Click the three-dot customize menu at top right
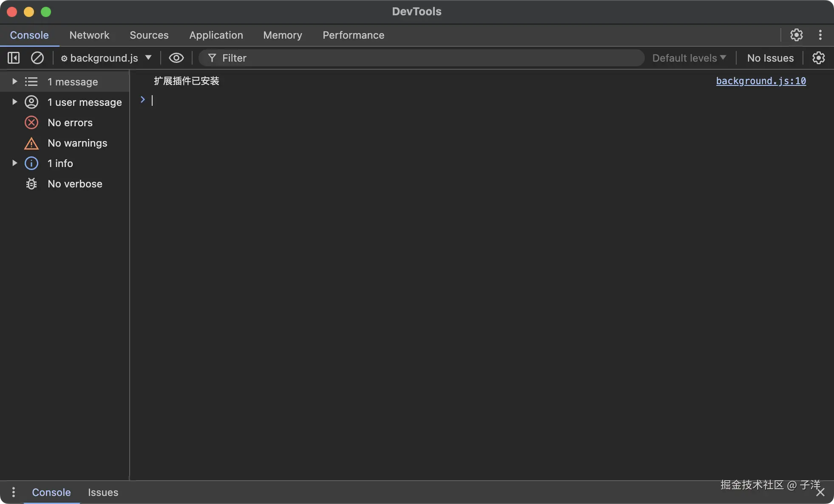 coord(820,35)
